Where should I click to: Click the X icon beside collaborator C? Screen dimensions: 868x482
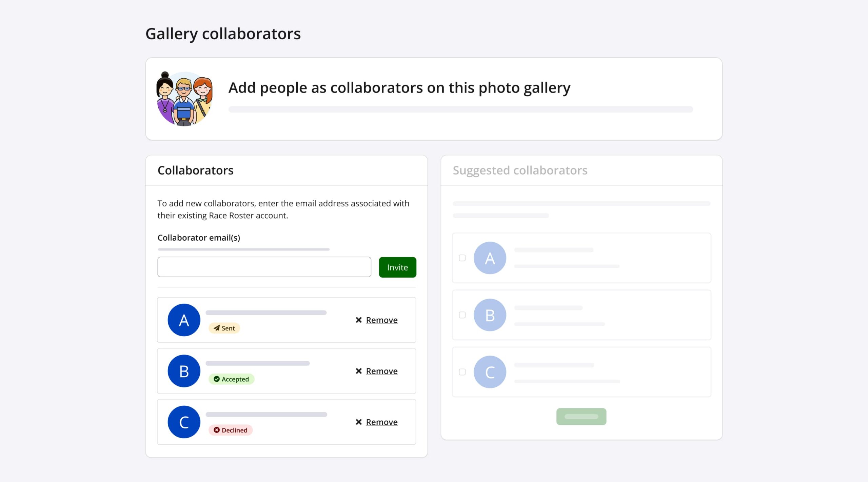pos(358,422)
